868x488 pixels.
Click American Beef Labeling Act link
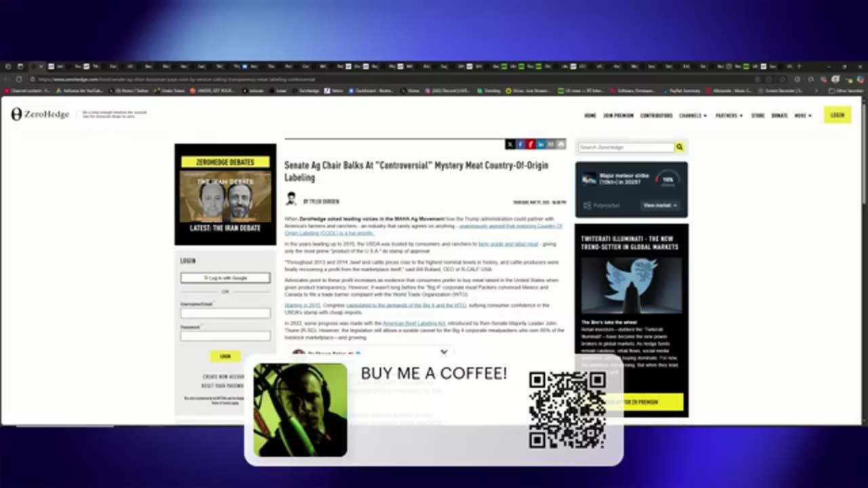click(x=413, y=323)
